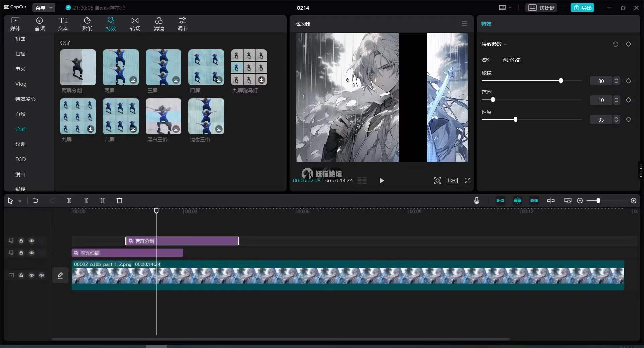Viewport: 644px width, 348px height.
Task: Download the 四屏 effect
Action: point(219,80)
